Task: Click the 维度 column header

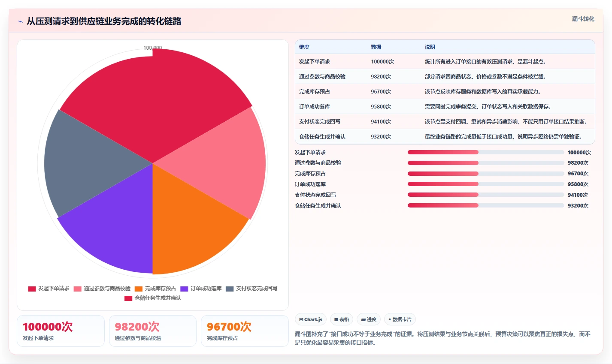Action: click(304, 47)
